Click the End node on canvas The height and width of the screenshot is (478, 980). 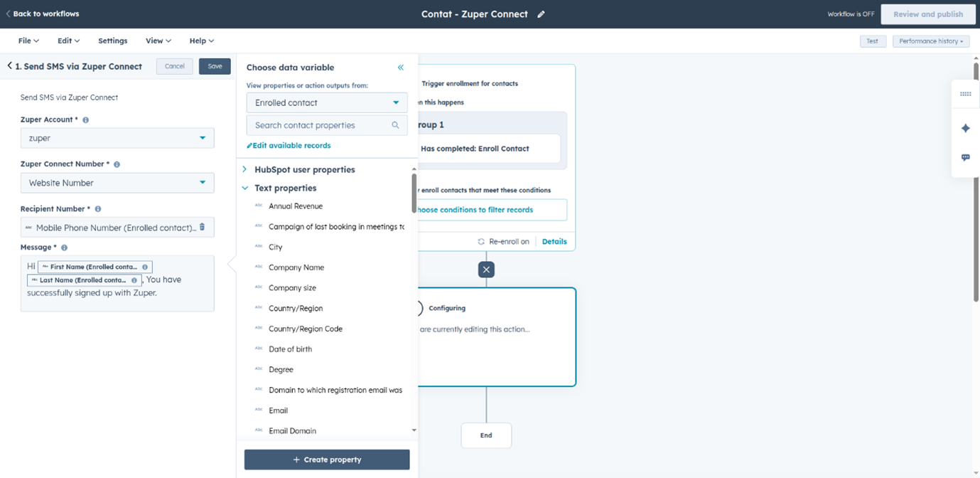[486, 435]
